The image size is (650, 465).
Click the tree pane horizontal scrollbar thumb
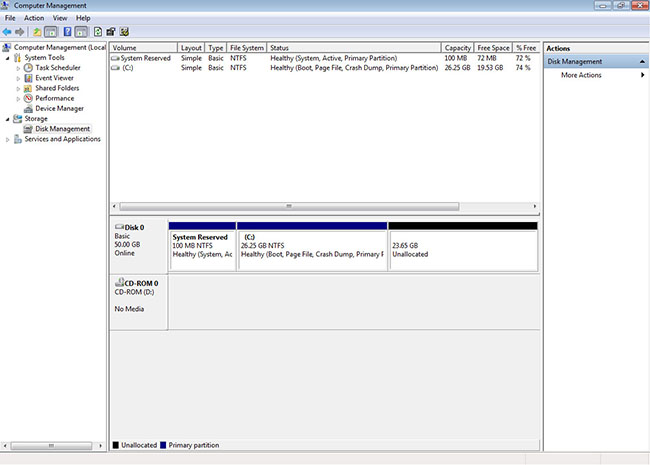[51, 446]
